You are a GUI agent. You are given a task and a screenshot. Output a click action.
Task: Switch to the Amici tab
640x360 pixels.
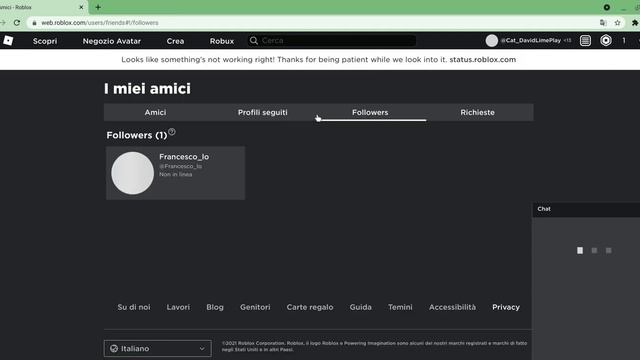(x=155, y=112)
